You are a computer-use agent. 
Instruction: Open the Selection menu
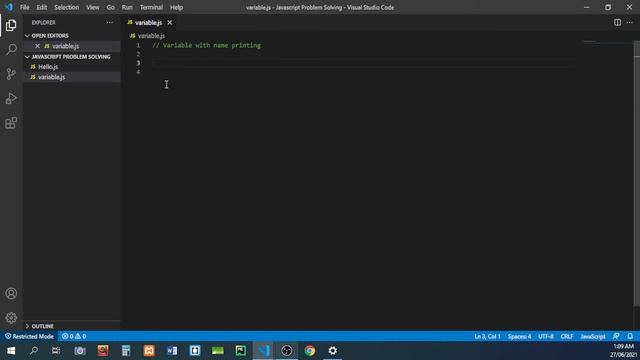pos(67,7)
